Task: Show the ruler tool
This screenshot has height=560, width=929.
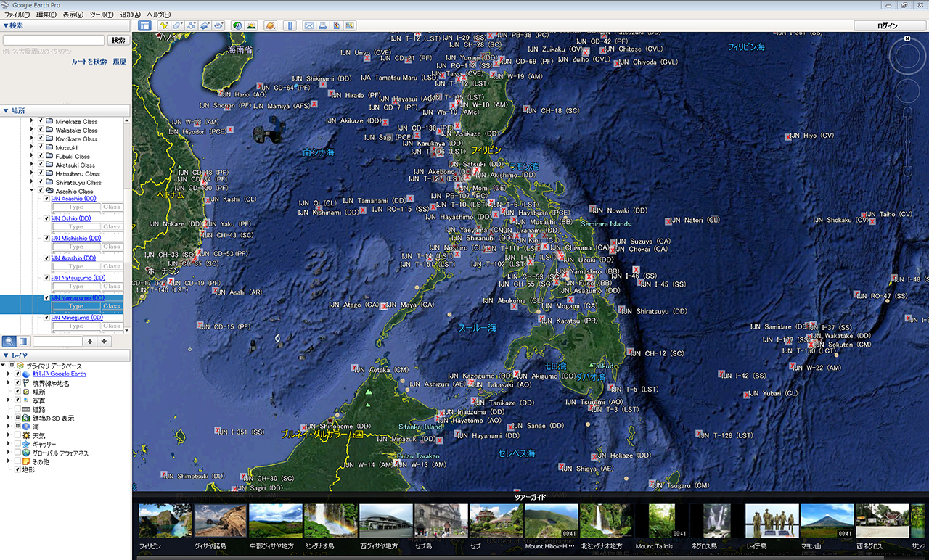Action: click(x=290, y=25)
